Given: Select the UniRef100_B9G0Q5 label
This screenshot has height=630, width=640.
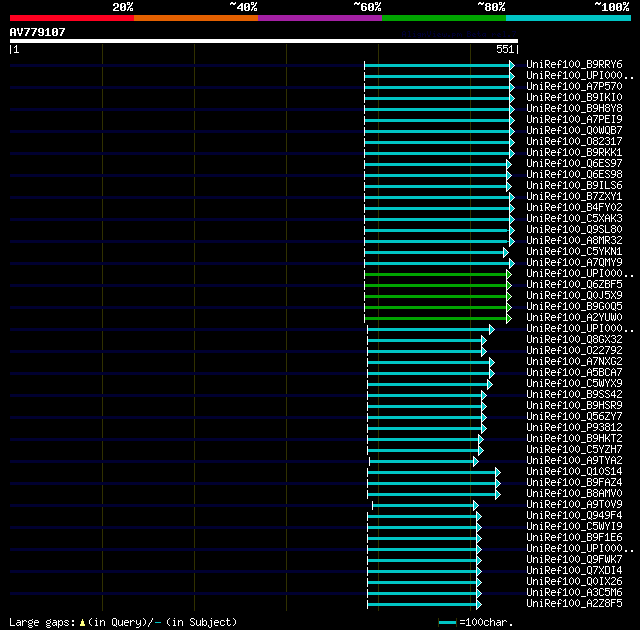Looking at the screenshot, I should click(x=574, y=307).
